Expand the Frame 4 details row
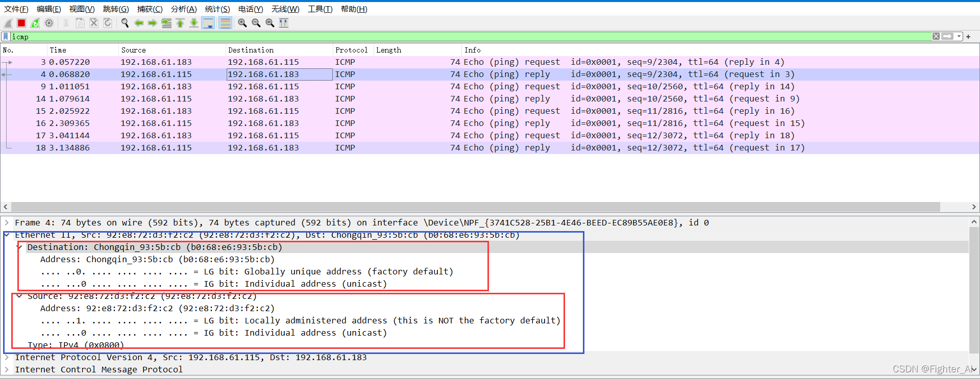This screenshot has height=379, width=980. click(x=7, y=223)
